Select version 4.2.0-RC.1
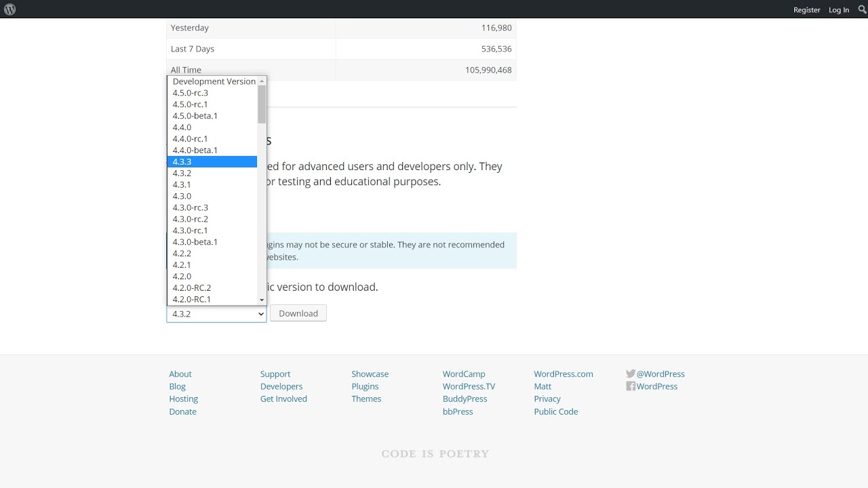The height and width of the screenshot is (488, 868). coord(212,300)
